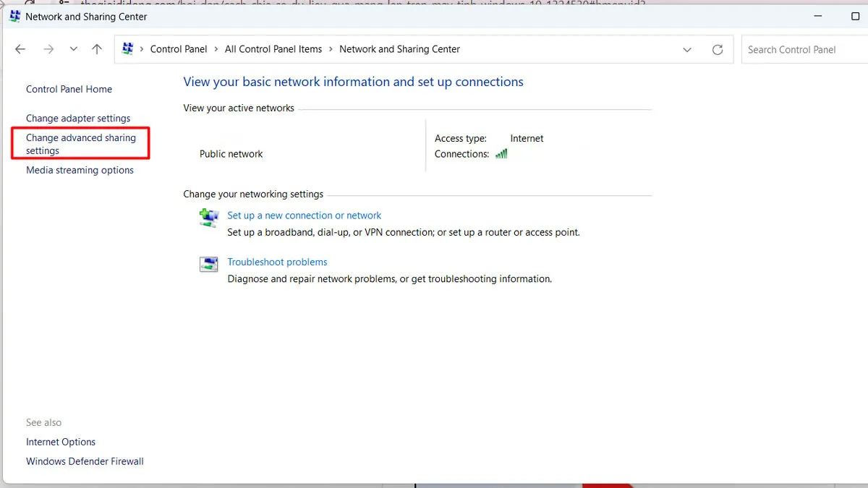
Task: Click the set up new connection icon
Action: [x=208, y=218]
